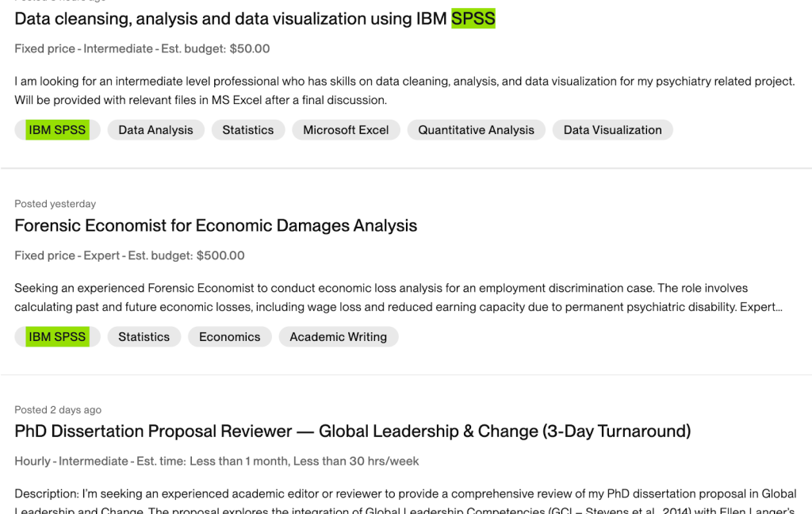Click the IBM SPSS tag under data cleansing job
Screen dimensions: 812x514
(57, 130)
